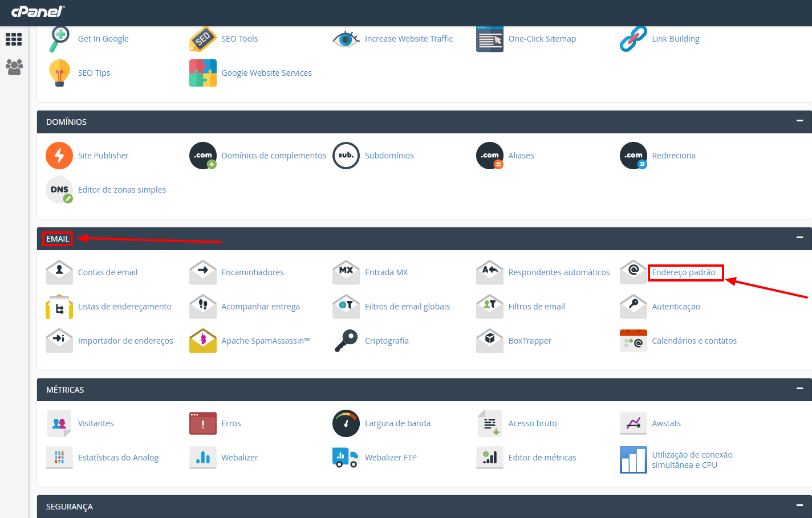The image size is (812, 518).
Task: Click the Filtros de email funnel icon
Action: (x=490, y=307)
